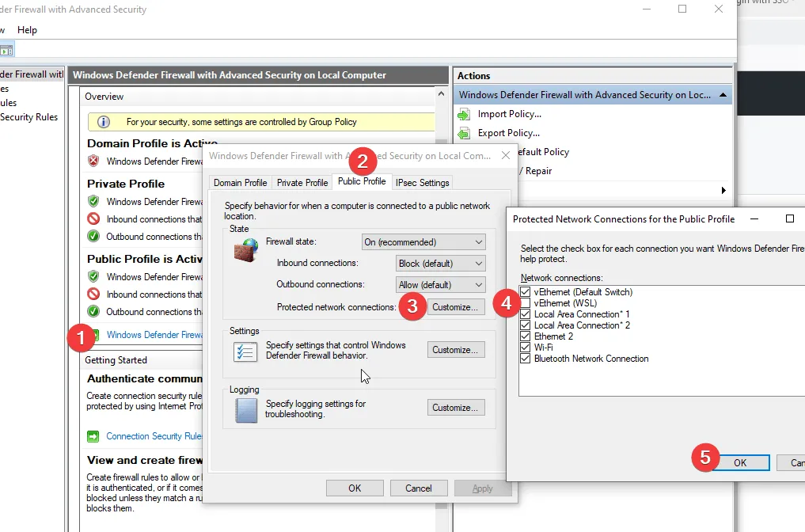Click the toolbar show/hide action pane icon
Image resolution: width=805 pixels, height=532 pixels.
[x=6, y=51]
